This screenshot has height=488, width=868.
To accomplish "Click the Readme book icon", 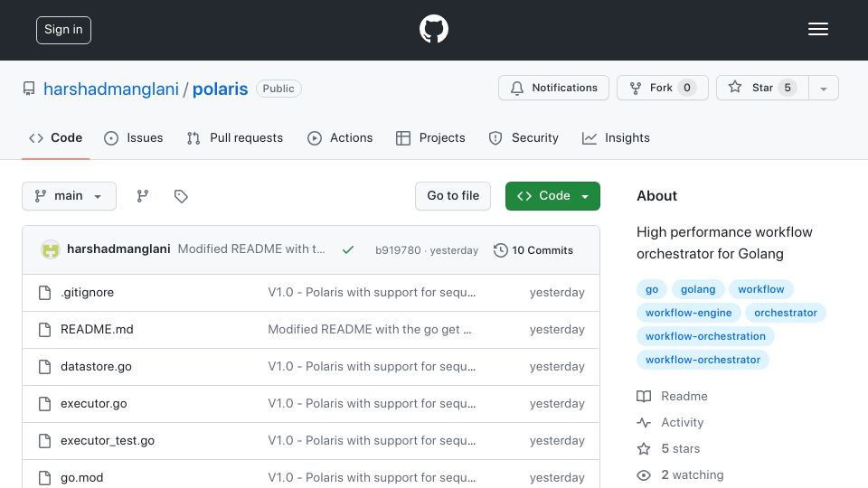I will 644,396.
